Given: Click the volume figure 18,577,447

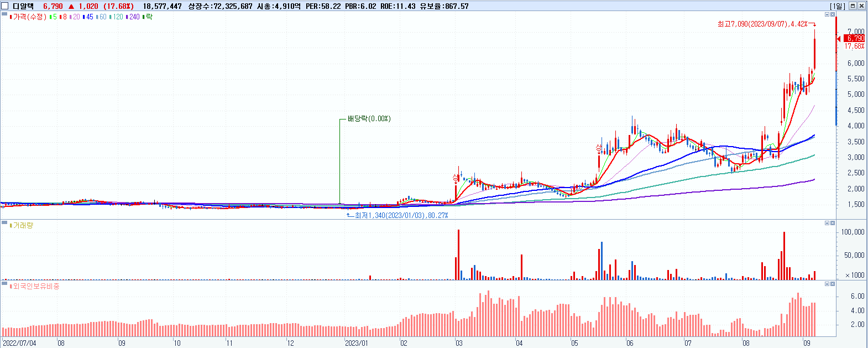Looking at the screenshot, I should pos(162,6).
